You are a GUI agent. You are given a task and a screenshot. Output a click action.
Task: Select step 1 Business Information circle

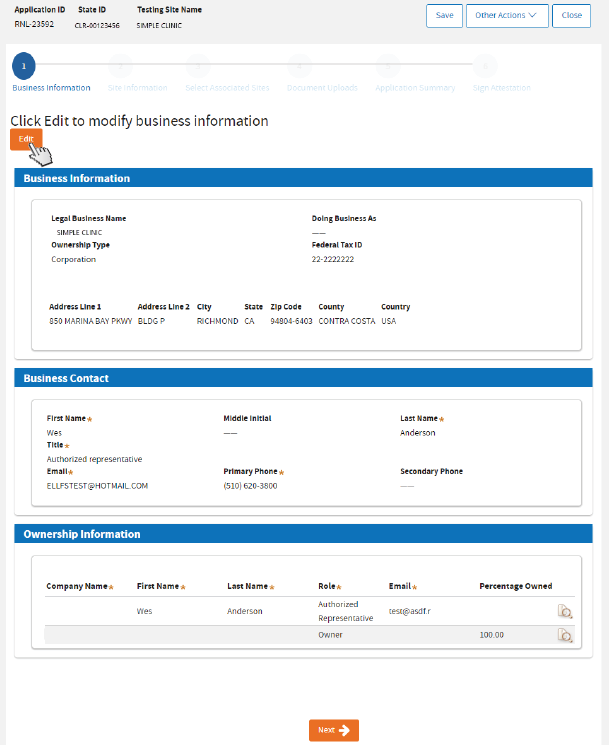coord(24,67)
